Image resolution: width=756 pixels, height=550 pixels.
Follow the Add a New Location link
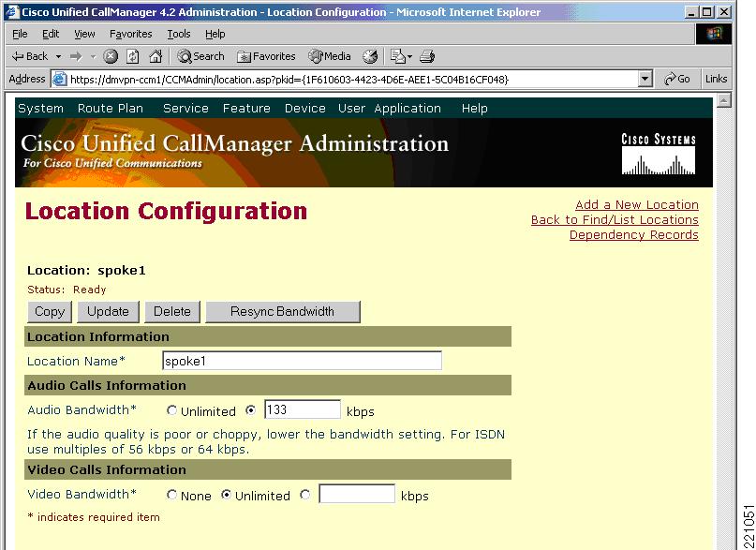(636, 205)
